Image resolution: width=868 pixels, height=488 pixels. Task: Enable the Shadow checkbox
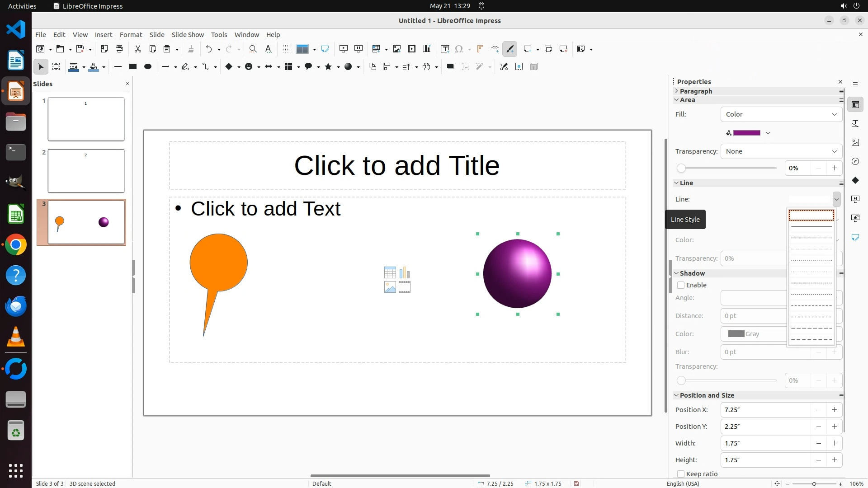681,285
